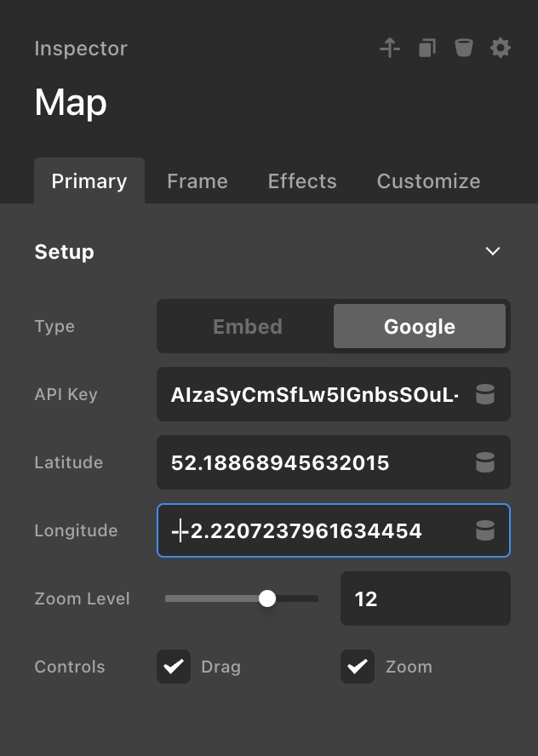
Task: Click the Zoom Level number field
Action: point(425,598)
